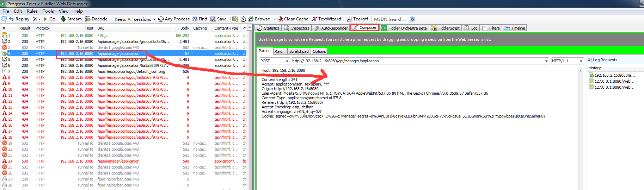Open the TextWizard tool

click(x=326, y=19)
